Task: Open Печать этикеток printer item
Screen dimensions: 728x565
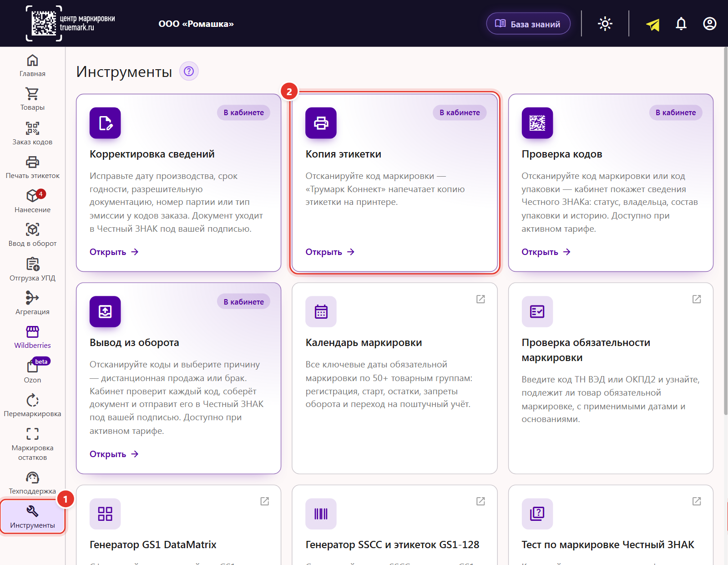Action: 32,168
